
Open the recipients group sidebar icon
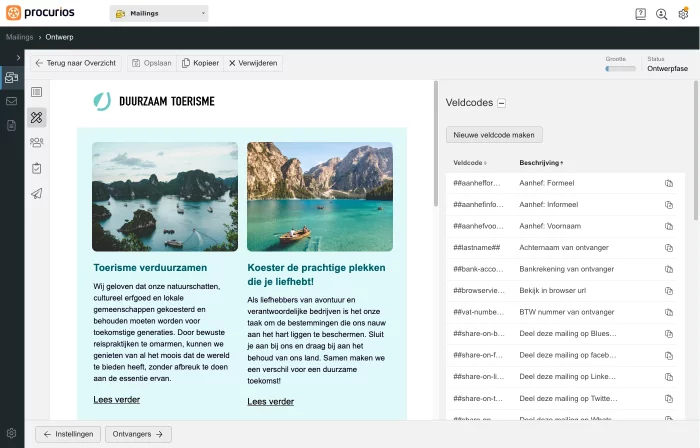(37, 142)
